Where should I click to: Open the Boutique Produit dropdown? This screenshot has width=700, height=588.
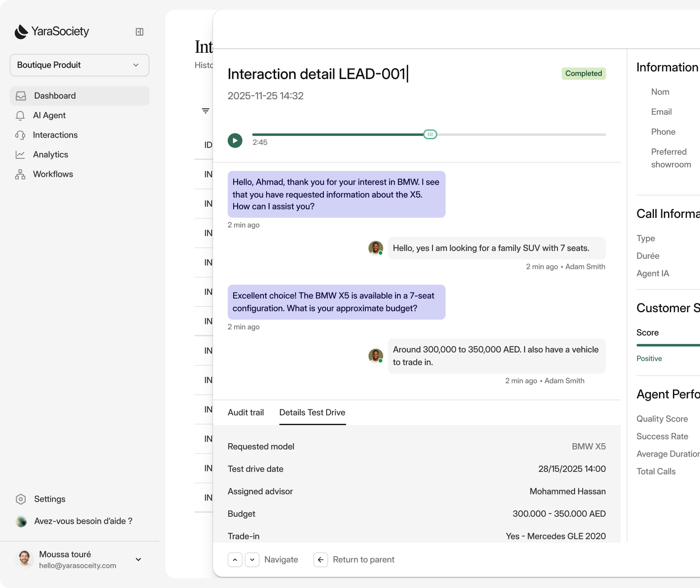pyautogui.click(x=79, y=65)
